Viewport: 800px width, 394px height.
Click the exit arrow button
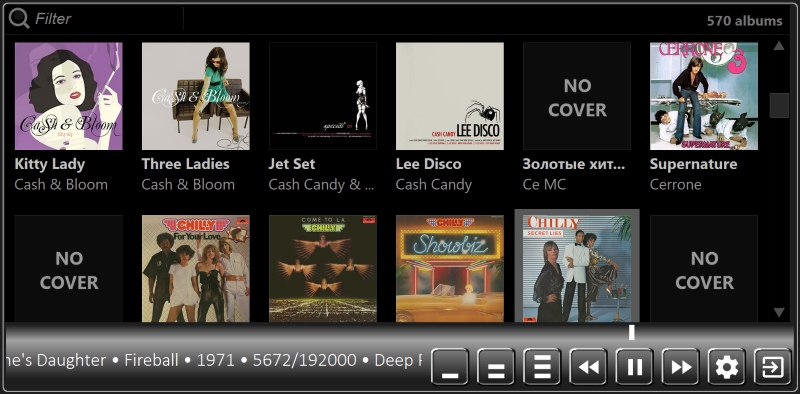(x=772, y=366)
